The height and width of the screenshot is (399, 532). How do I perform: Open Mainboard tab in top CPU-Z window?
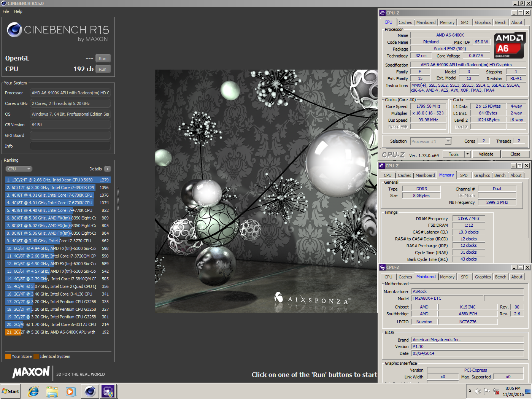[426, 22]
